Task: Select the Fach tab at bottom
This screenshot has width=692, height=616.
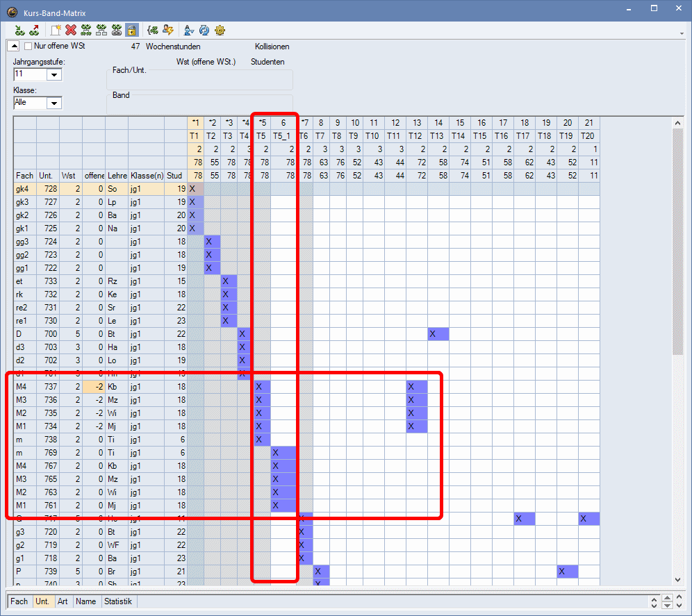Action: [19, 601]
